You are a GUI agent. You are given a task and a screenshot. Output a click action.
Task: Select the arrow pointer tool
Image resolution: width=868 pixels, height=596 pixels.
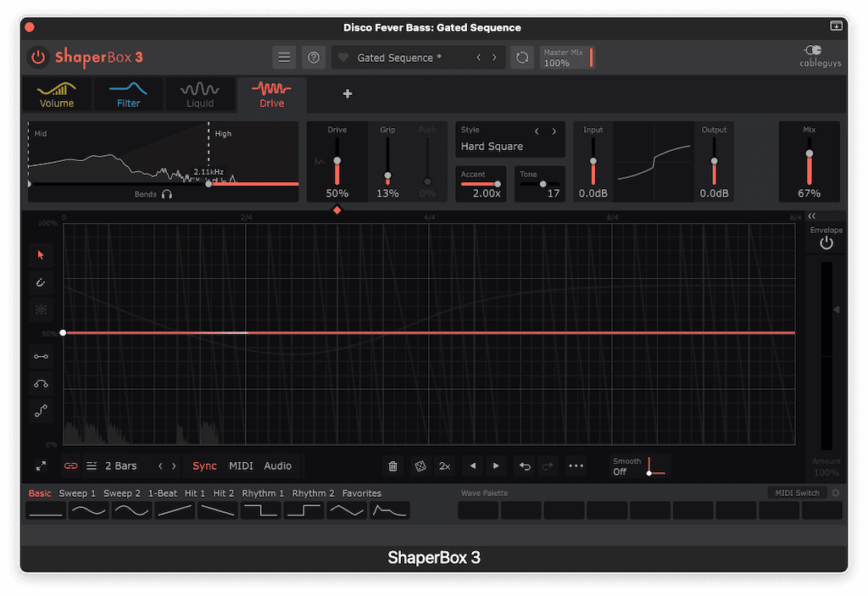pos(41,254)
